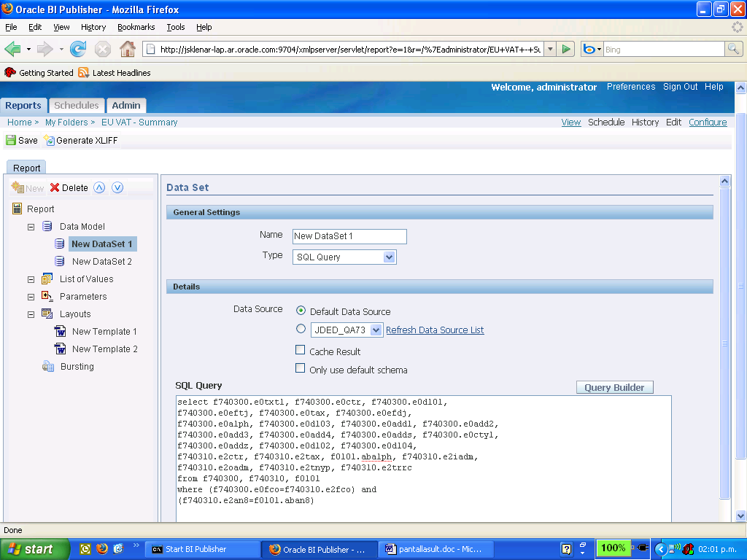Open the Bookmarks menu
Image resolution: width=747 pixels, height=560 pixels.
tap(136, 27)
